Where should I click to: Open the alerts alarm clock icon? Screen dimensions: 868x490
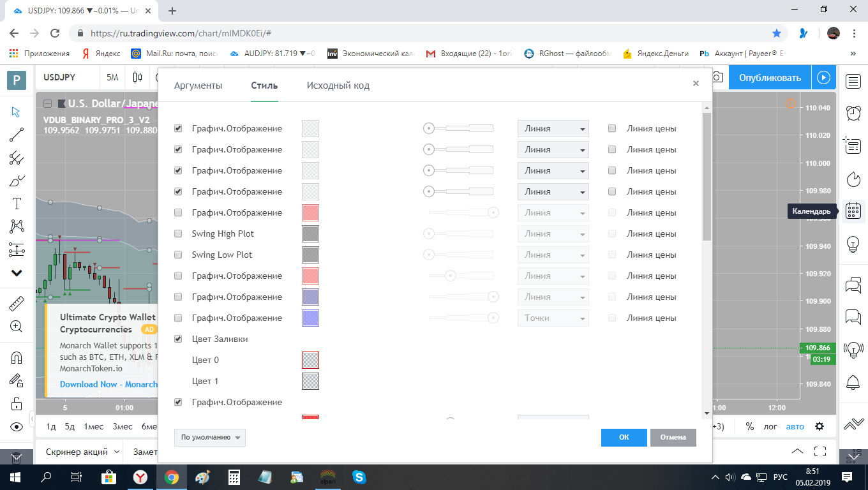click(853, 113)
